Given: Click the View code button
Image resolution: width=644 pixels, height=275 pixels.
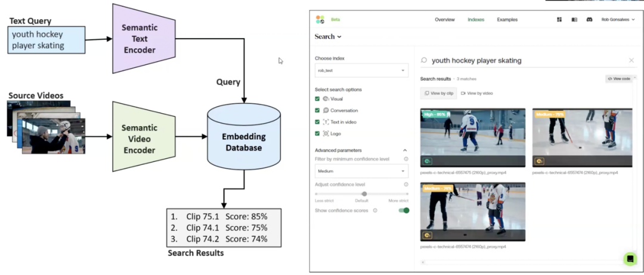Looking at the screenshot, I should tap(620, 79).
